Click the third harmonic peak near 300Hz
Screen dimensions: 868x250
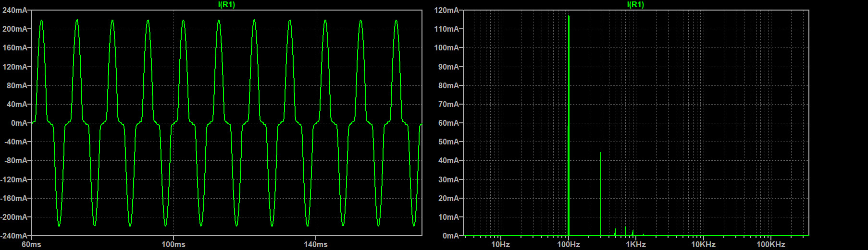(x=601, y=194)
